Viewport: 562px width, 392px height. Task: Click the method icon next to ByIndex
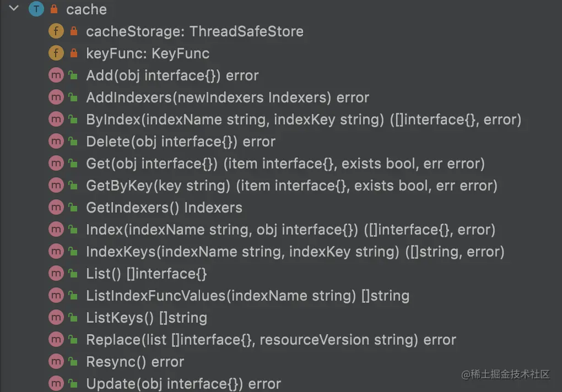pos(56,119)
